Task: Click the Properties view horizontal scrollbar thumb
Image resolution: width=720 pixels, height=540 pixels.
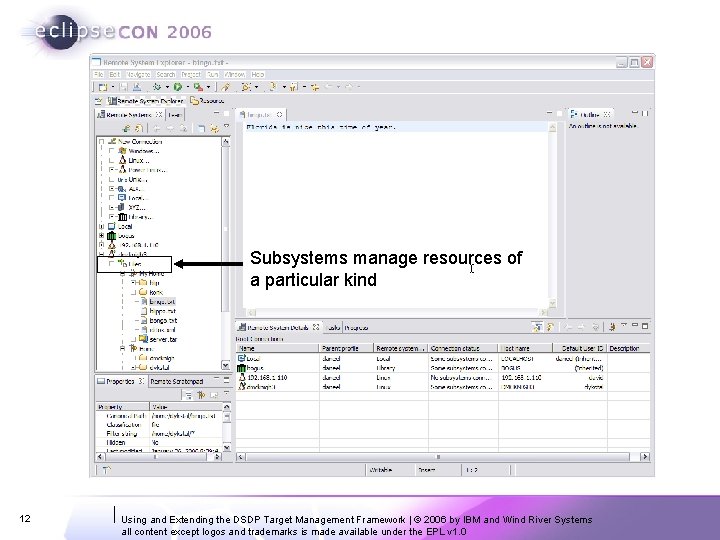Action: pos(154,457)
